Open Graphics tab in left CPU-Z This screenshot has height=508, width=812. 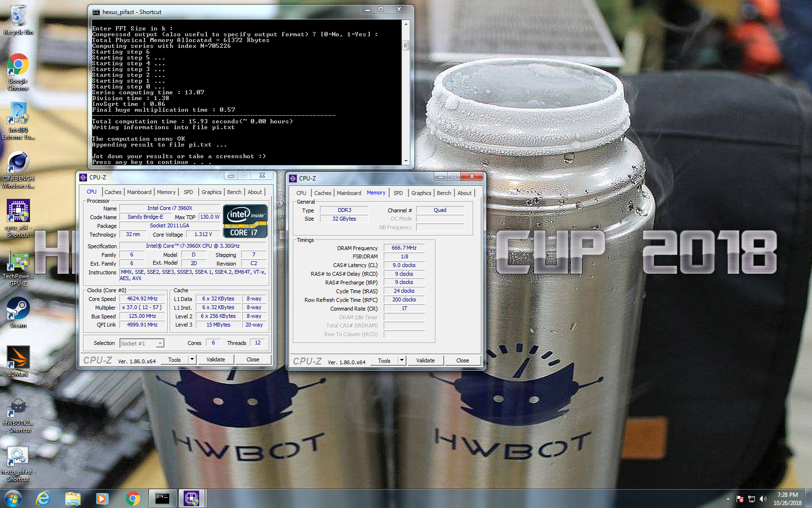point(212,192)
